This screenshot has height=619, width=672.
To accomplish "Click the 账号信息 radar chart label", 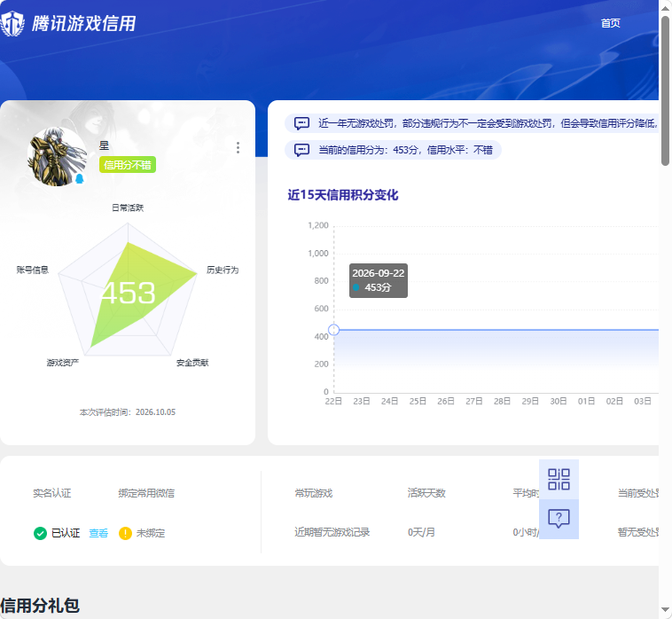I will pyautogui.click(x=33, y=270).
